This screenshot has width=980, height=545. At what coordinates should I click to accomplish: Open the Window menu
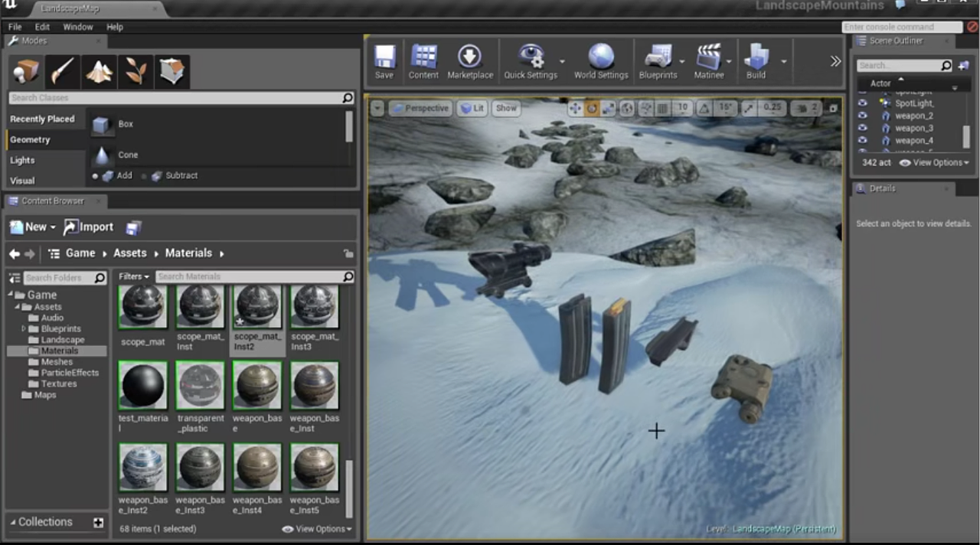pos(77,26)
